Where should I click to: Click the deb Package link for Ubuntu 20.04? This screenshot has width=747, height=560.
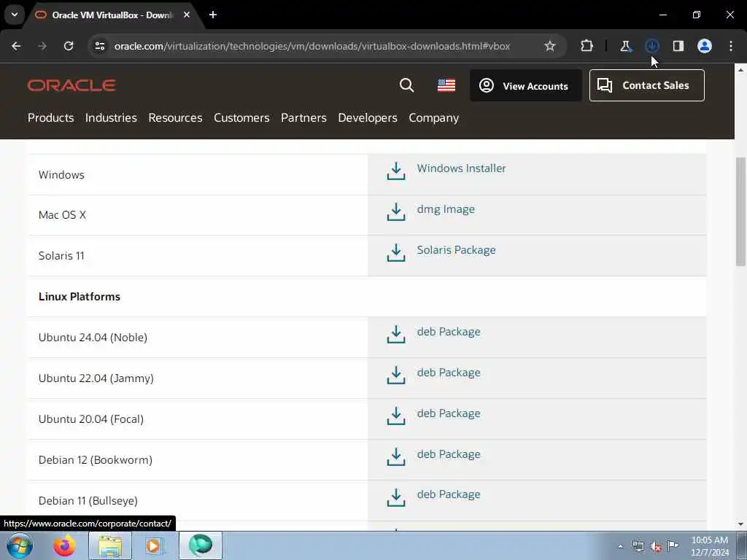(x=449, y=413)
